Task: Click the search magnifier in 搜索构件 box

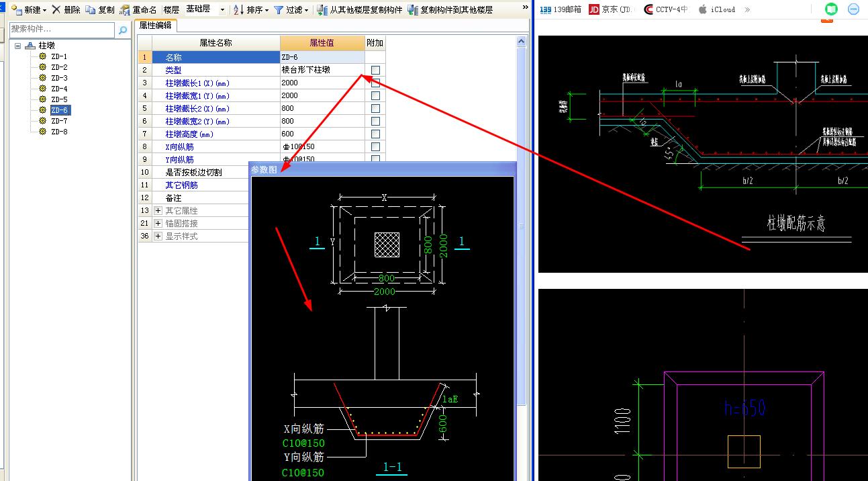Action: click(123, 30)
